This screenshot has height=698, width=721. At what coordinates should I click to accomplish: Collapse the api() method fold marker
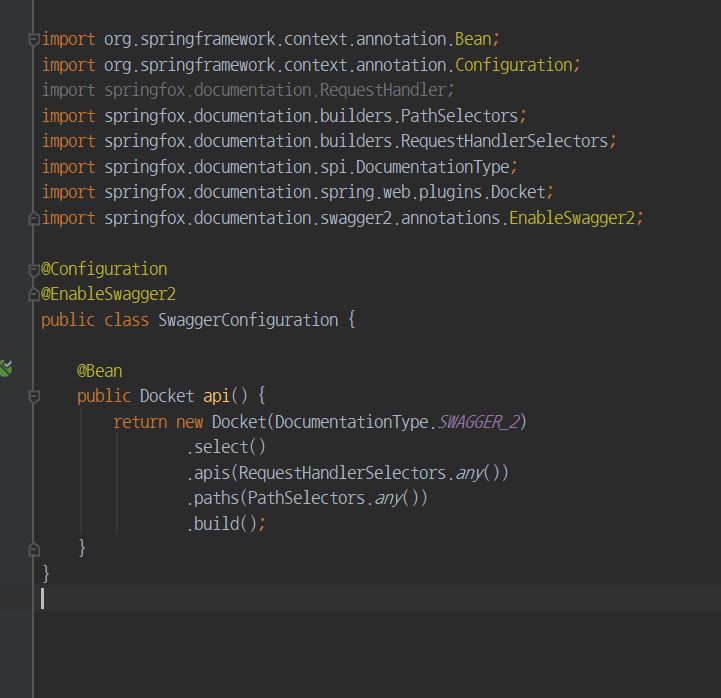point(34,396)
